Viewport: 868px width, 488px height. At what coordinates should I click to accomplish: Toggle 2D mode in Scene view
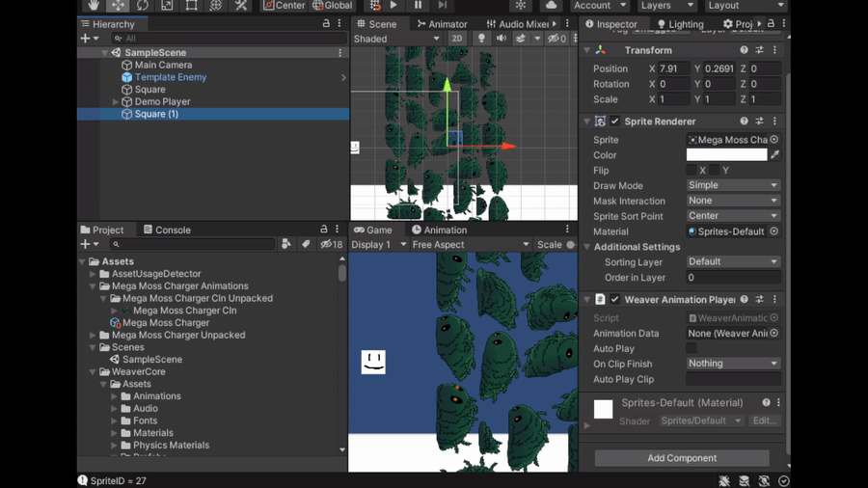point(457,39)
